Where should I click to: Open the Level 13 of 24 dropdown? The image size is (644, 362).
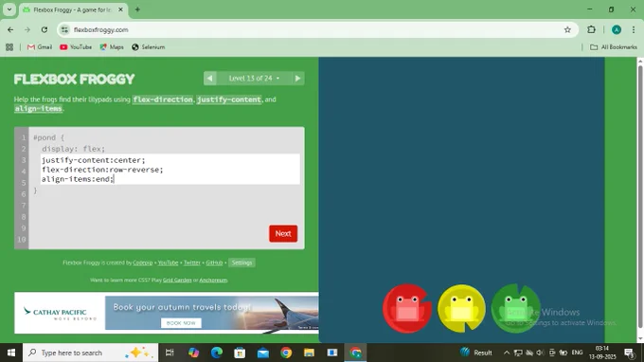pos(254,78)
